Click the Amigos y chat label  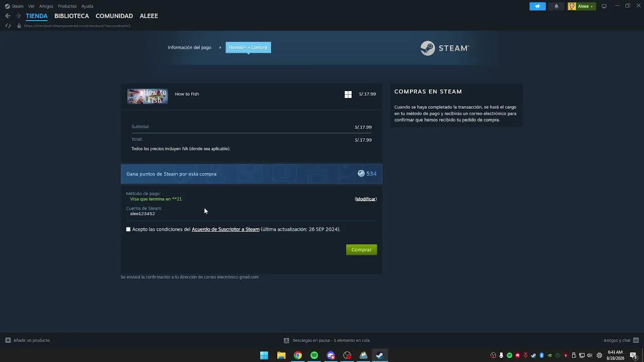tap(617, 340)
